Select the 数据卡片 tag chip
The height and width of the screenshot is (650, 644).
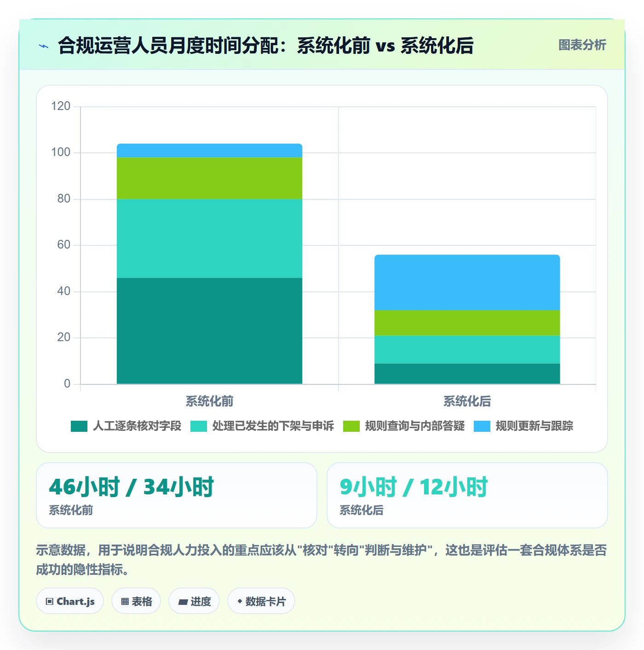[x=261, y=601]
